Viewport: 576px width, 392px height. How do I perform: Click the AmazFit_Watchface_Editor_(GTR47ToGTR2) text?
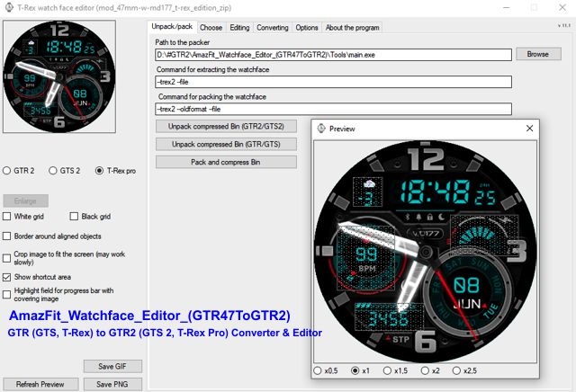point(149,316)
